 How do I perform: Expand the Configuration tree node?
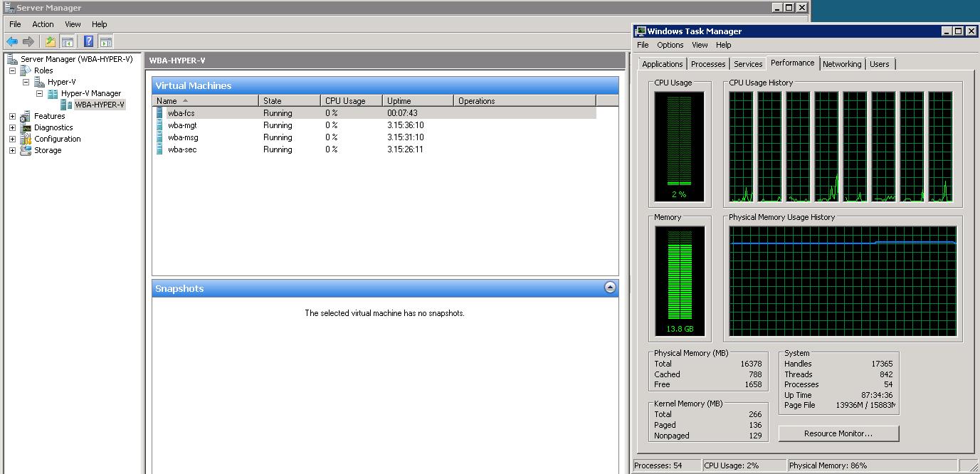click(12, 139)
